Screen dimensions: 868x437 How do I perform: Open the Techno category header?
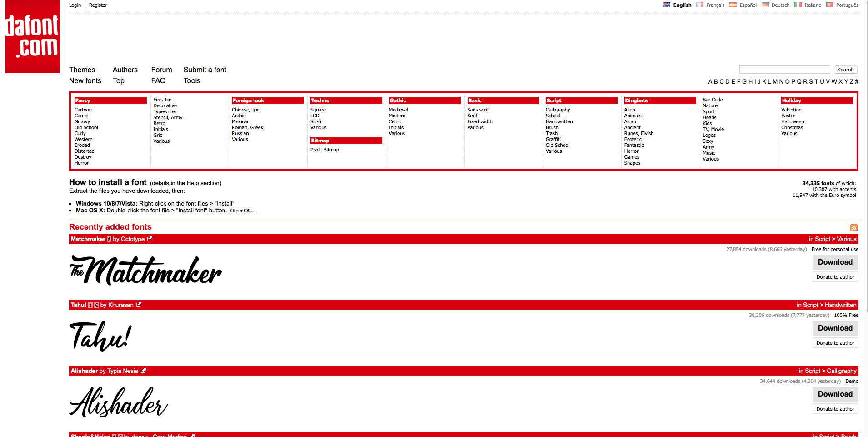click(346, 100)
